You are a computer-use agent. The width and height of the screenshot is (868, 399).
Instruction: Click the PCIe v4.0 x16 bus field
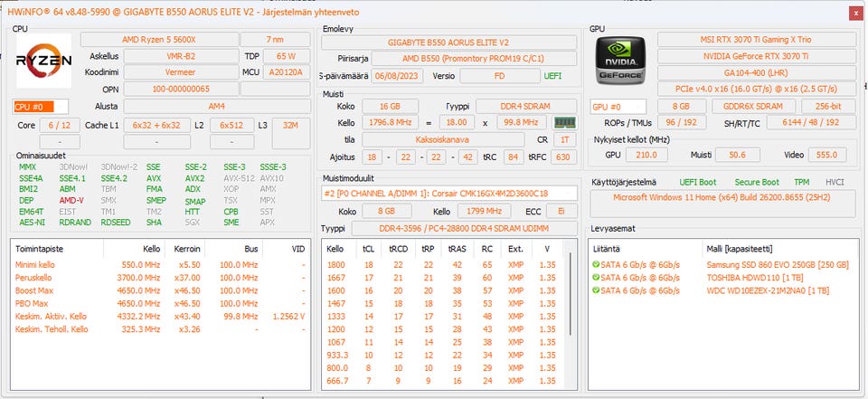756,89
